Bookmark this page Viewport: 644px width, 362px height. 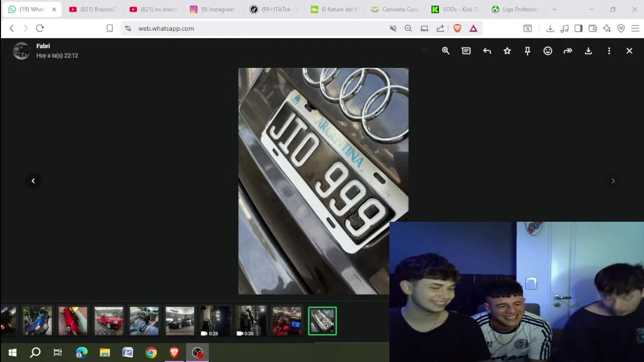click(110, 29)
